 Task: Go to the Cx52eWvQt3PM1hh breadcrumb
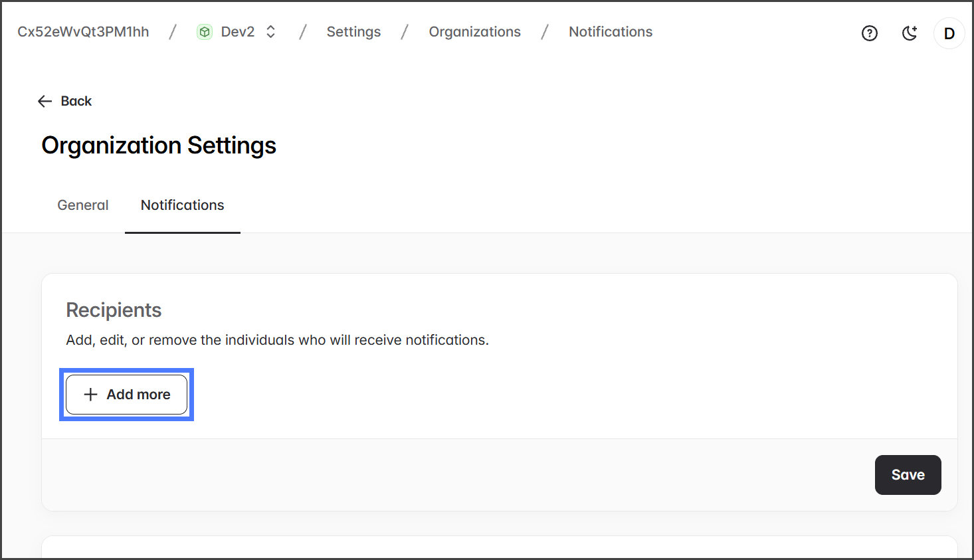coord(83,32)
